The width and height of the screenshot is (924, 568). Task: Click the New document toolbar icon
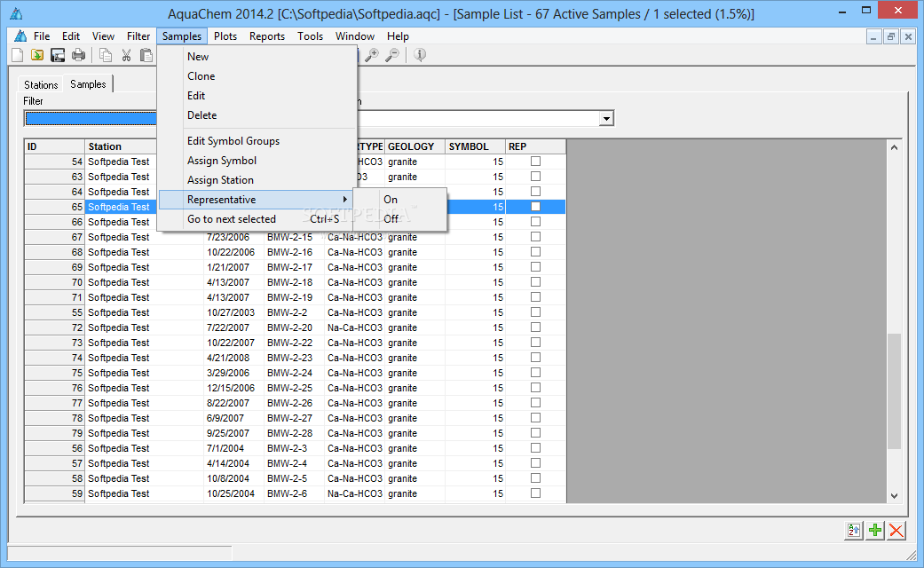[x=18, y=55]
